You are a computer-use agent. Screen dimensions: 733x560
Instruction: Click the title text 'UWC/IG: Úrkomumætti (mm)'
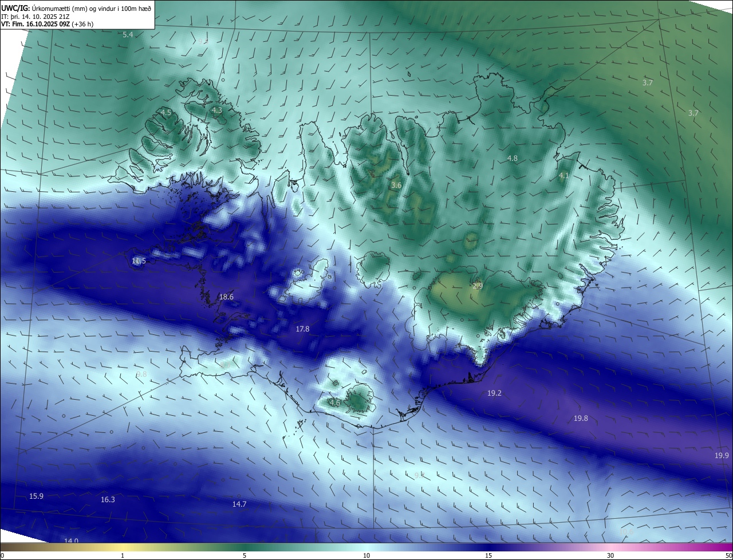(44, 9)
